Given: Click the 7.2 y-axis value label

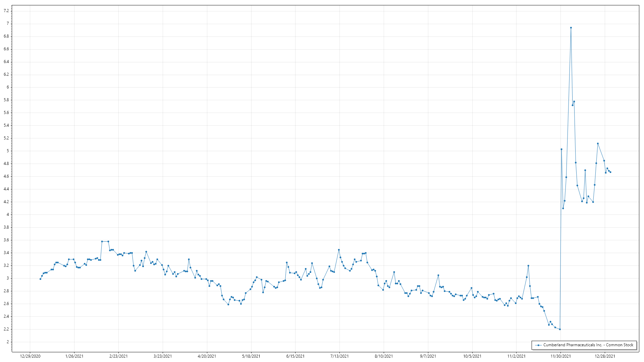Looking at the screenshot, I should click(x=6, y=11).
